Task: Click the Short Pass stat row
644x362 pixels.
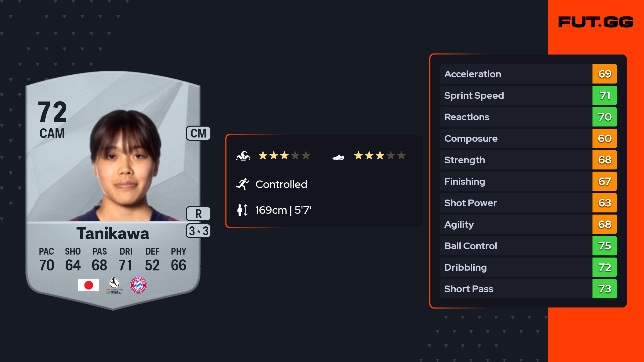Action: [516, 289]
